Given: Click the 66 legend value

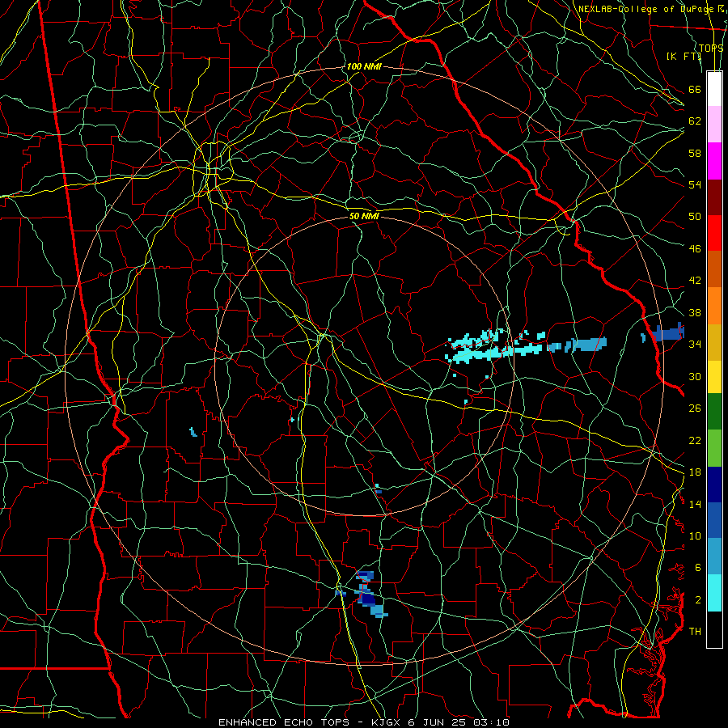Looking at the screenshot, I should (x=695, y=89).
